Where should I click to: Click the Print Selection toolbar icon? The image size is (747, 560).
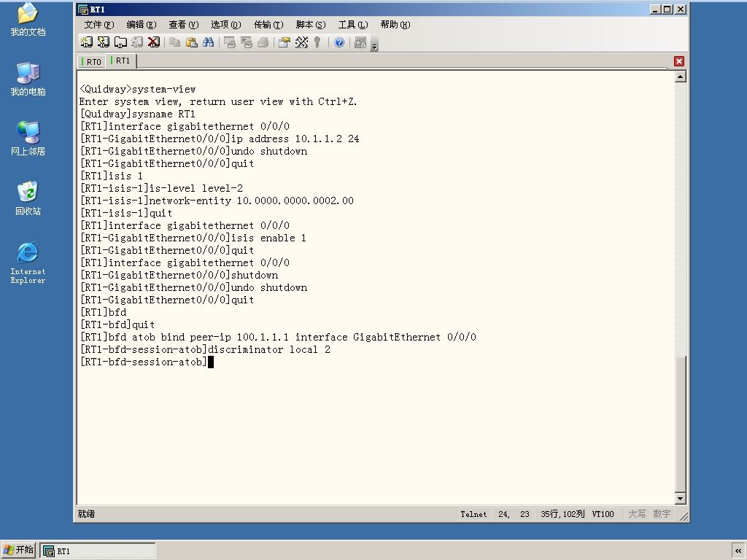pyautogui.click(x=247, y=42)
